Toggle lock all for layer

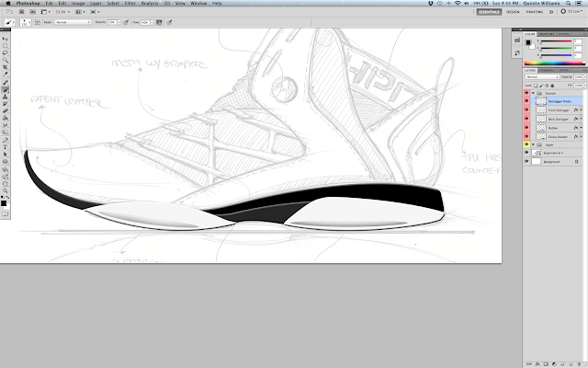(553, 86)
